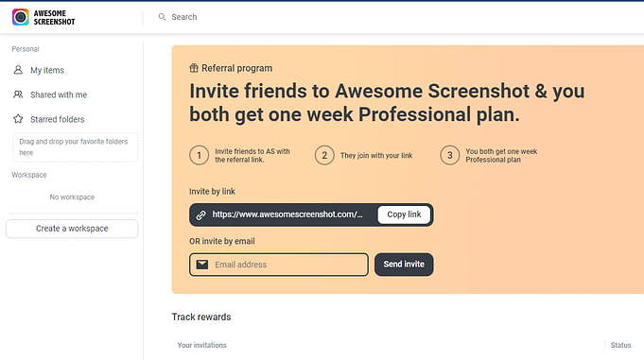
Task: Open Starred folders
Action: click(58, 119)
